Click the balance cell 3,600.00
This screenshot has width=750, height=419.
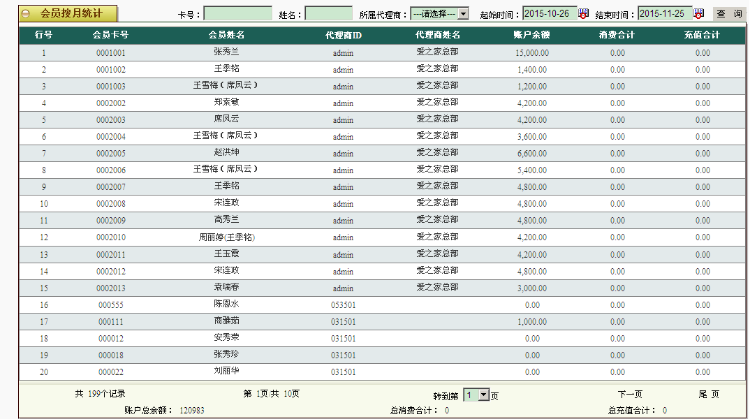pos(532,137)
